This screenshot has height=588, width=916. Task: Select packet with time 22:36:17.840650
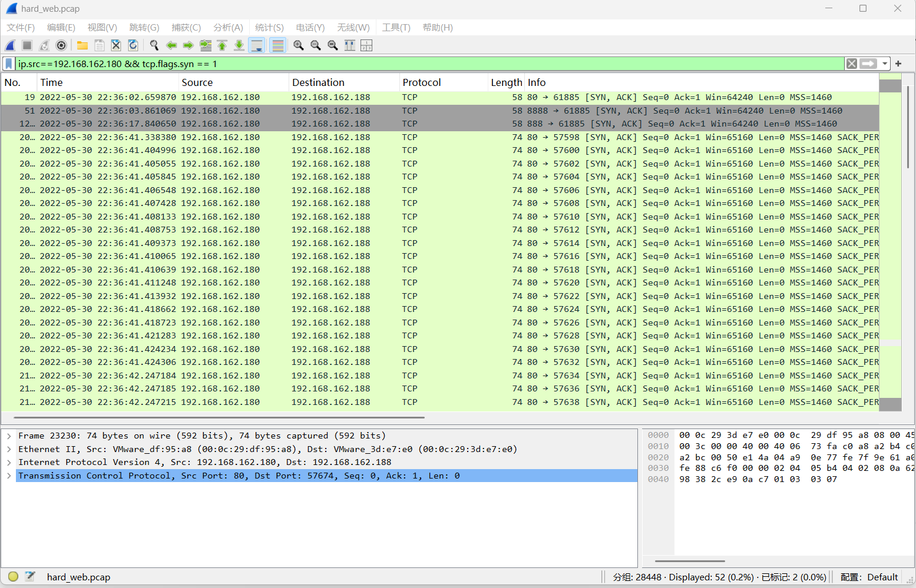(439, 124)
